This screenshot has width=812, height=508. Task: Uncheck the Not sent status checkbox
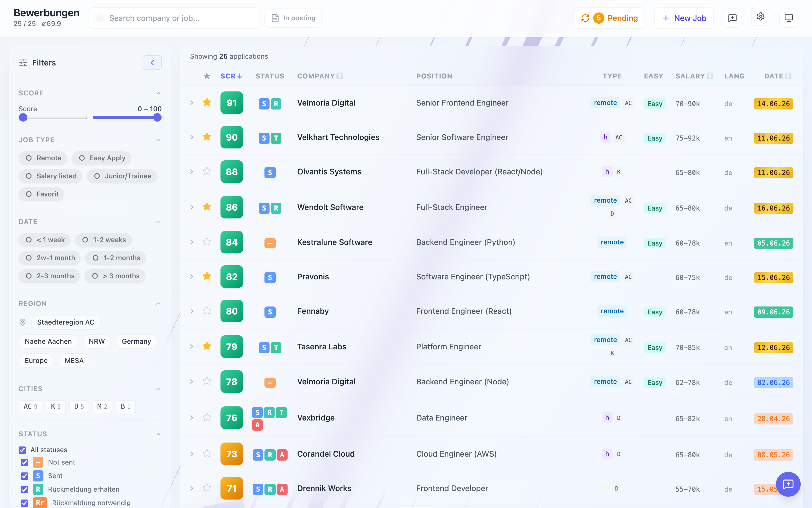(25, 463)
